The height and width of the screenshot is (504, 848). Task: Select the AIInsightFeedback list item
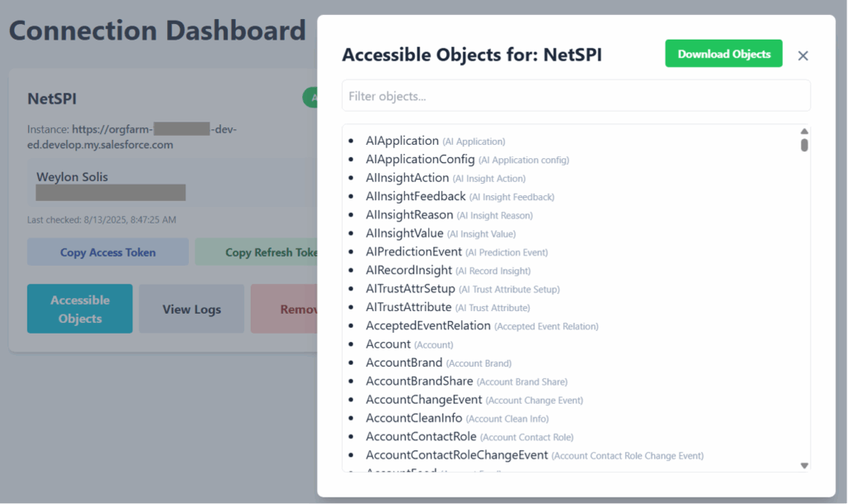pos(460,196)
